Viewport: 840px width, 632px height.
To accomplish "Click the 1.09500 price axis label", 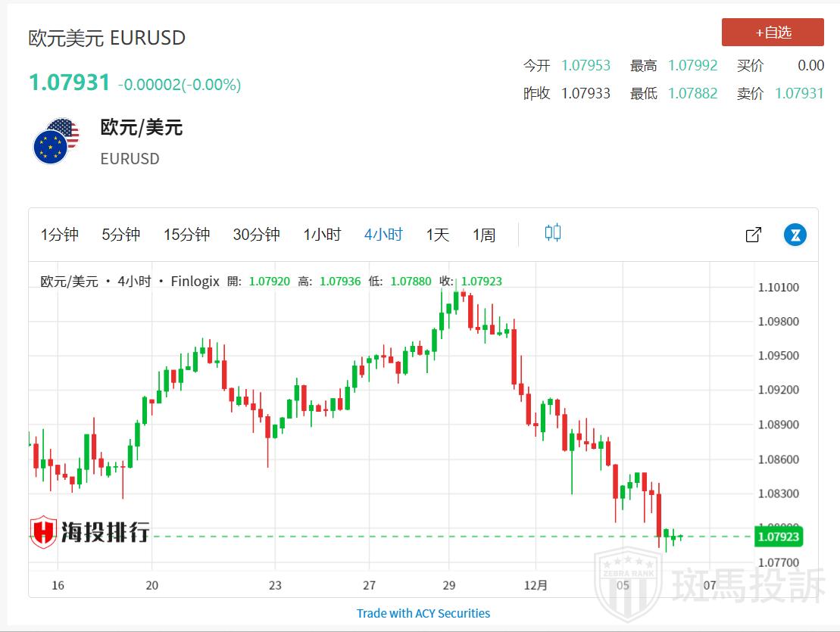I will coord(779,356).
